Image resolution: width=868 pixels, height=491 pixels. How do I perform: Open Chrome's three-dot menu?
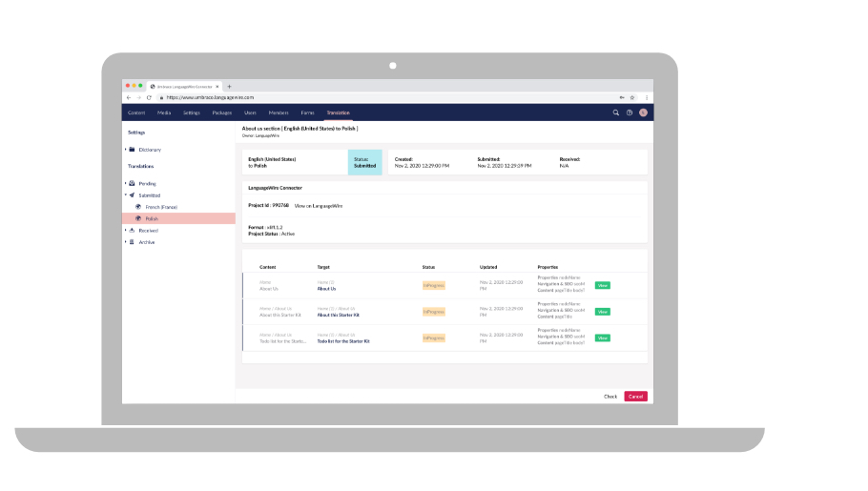click(x=646, y=97)
